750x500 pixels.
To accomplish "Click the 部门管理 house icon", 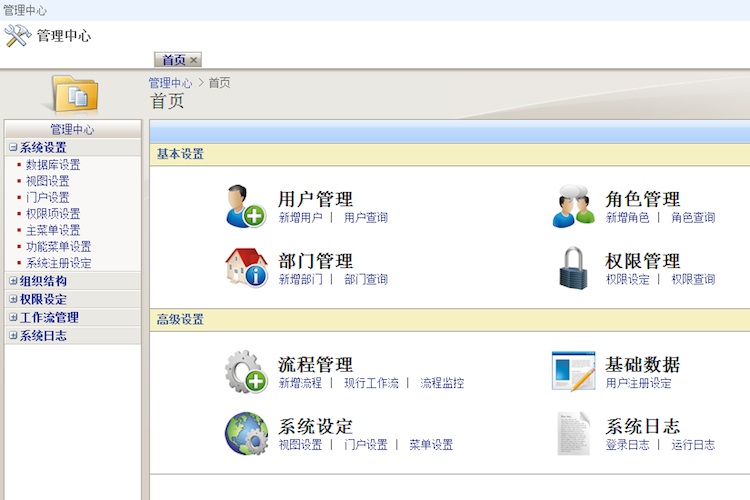I will tap(245, 268).
